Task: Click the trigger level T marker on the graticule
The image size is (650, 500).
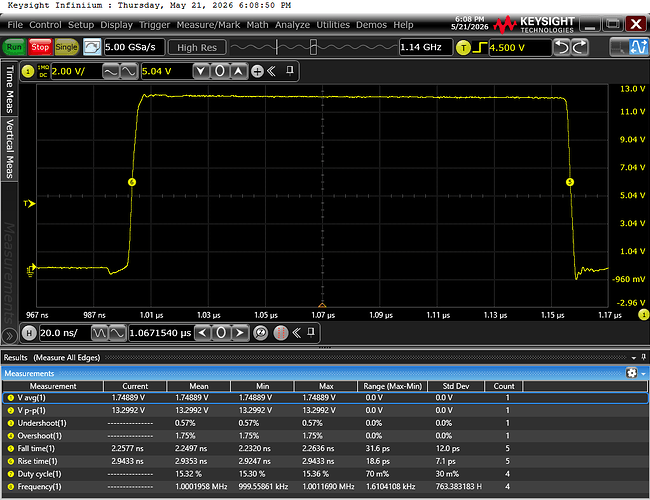Action: pos(29,204)
